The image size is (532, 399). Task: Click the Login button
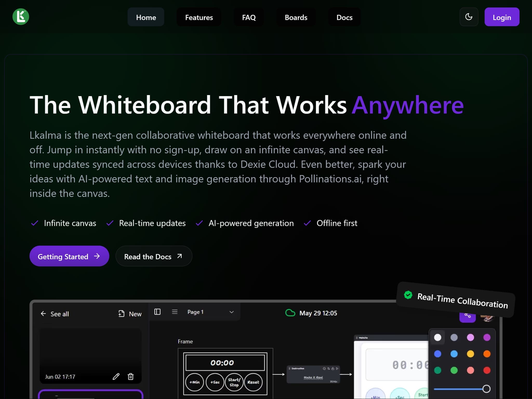(x=502, y=17)
